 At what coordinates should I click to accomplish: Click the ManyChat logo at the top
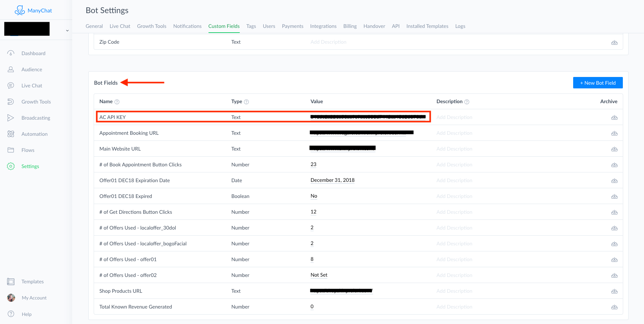click(33, 10)
